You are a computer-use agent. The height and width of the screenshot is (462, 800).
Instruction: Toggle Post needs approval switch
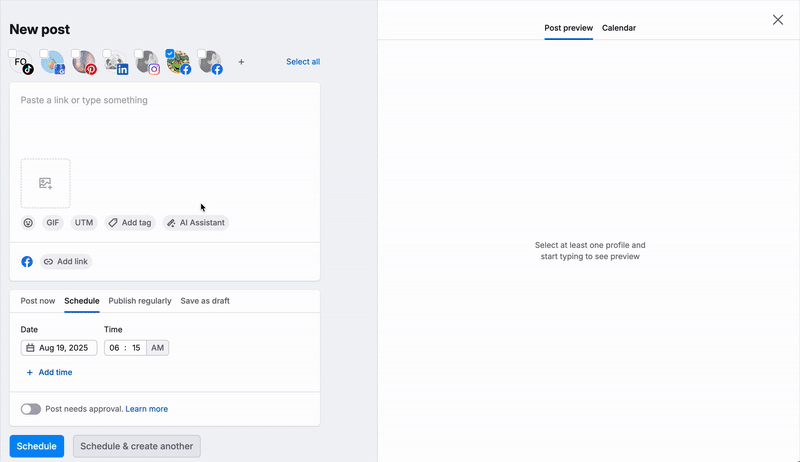31,409
